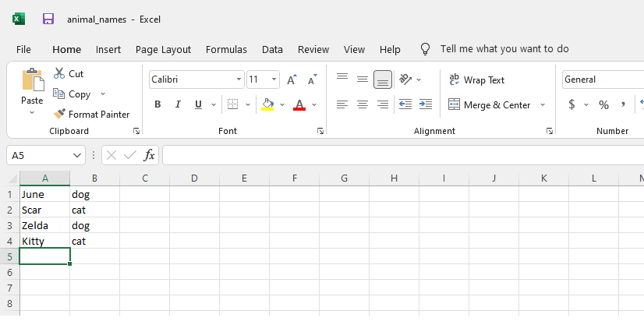The height and width of the screenshot is (325, 644).
Task: Confirm formula entry with checkmark icon
Action: coord(129,155)
